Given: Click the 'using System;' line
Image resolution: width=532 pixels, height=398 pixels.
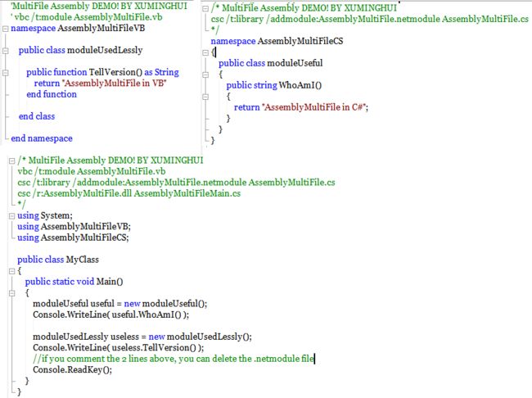Looking at the screenshot, I should pos(45,215).
